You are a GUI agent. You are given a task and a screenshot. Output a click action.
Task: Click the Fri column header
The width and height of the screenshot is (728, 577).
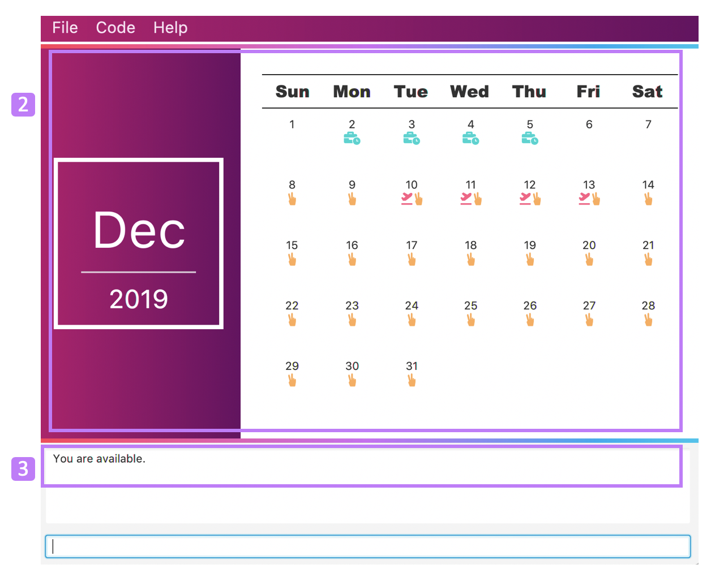point(588,92)
